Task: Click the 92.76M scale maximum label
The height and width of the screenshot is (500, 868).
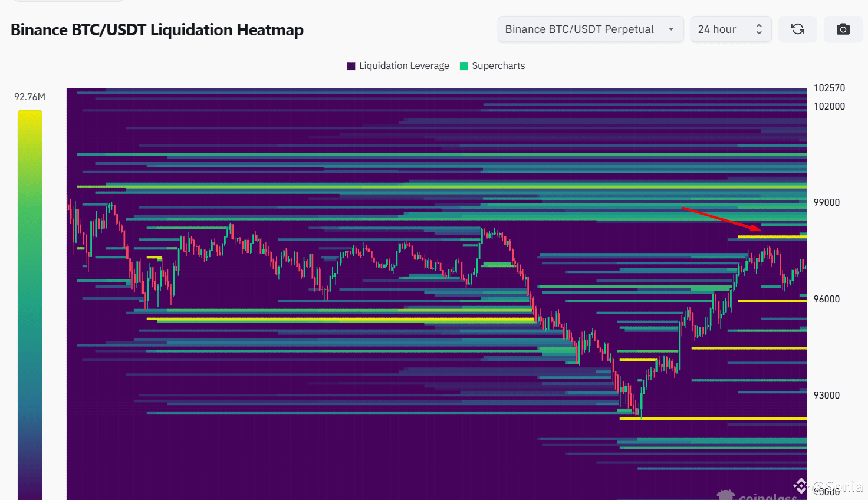Action: (29, 97)
